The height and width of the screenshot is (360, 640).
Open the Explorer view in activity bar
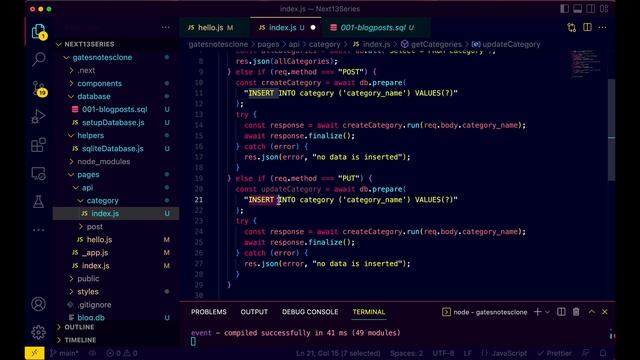click(38, 31)
